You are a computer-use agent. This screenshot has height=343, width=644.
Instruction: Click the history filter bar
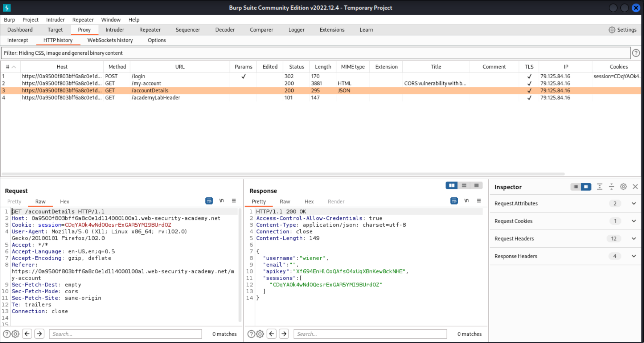coord(316,53)
